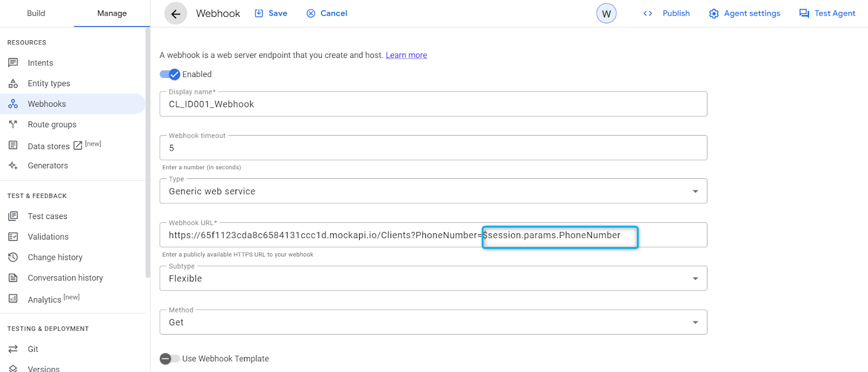Screen dimensions: 868x372
Task: Open the Type dropdown Generic web service
Action: (x=433, y=191)
